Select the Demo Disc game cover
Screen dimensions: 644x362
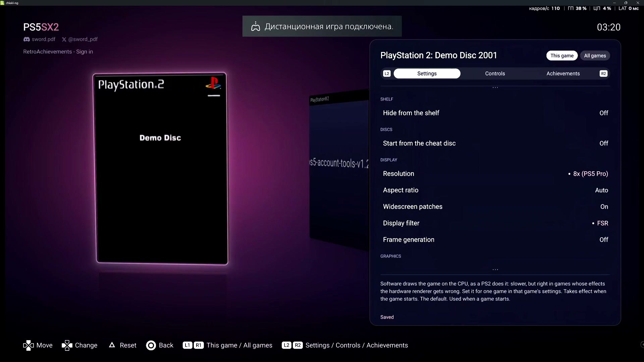160,168
